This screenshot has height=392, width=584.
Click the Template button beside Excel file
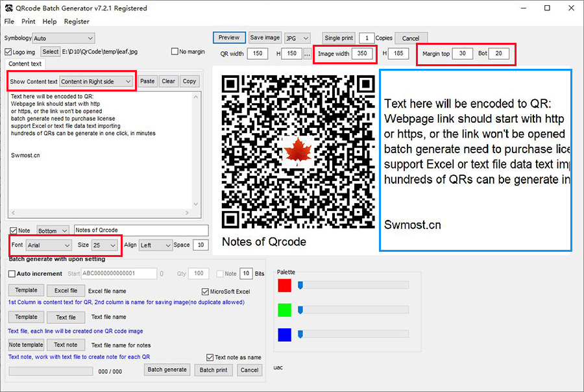pos(26,290)
